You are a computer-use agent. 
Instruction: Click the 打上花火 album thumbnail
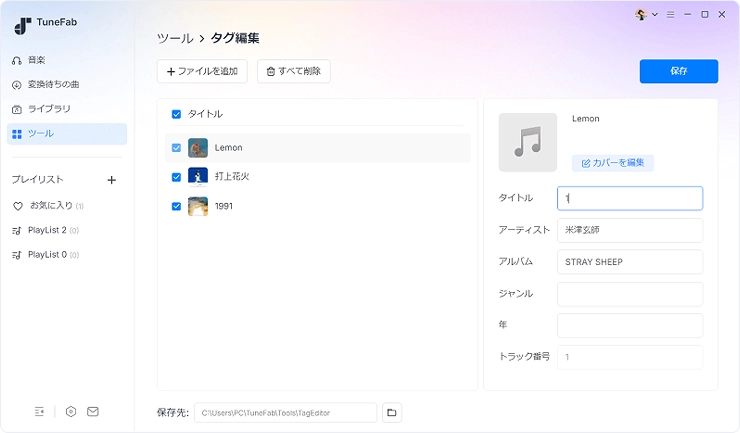click(x=198, y=177)
